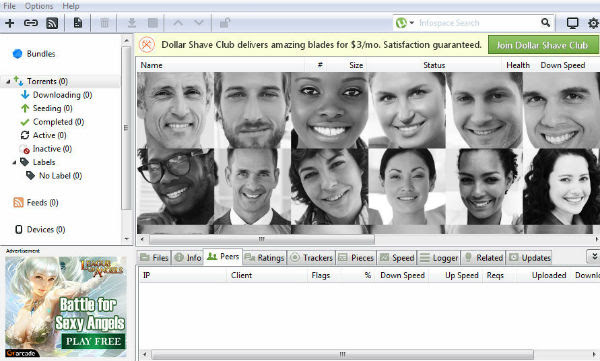Switch to the Related tab
The image size is (600, 361).
(484, 258)
